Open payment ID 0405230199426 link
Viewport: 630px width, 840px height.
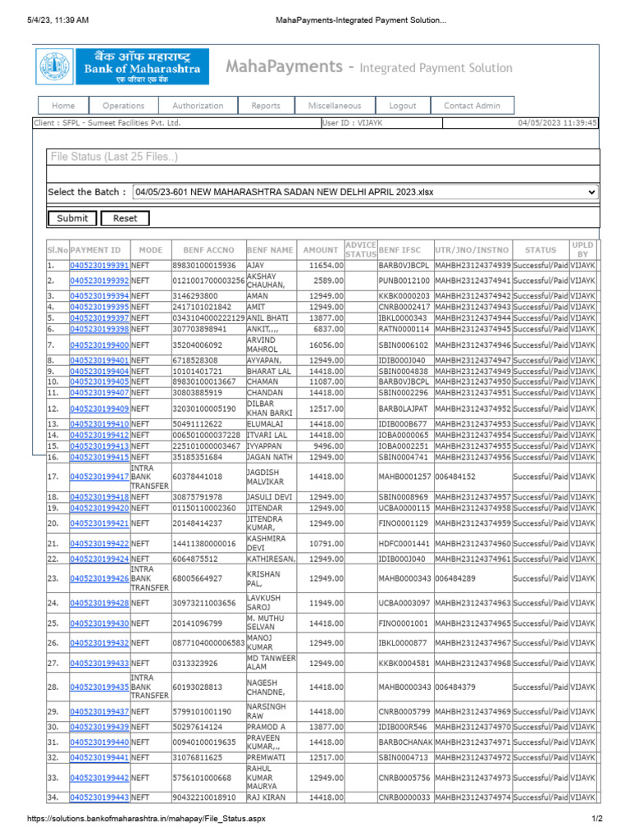coord(99,578)
